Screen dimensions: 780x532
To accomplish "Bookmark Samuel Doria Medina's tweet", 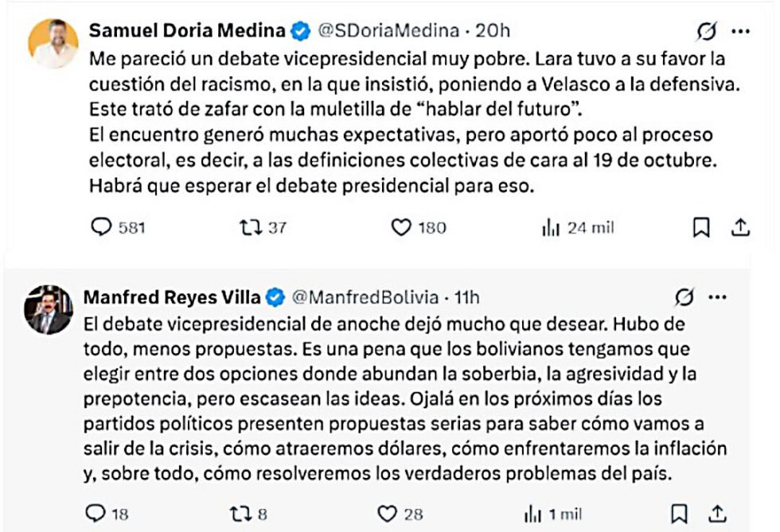I will 701,228.
